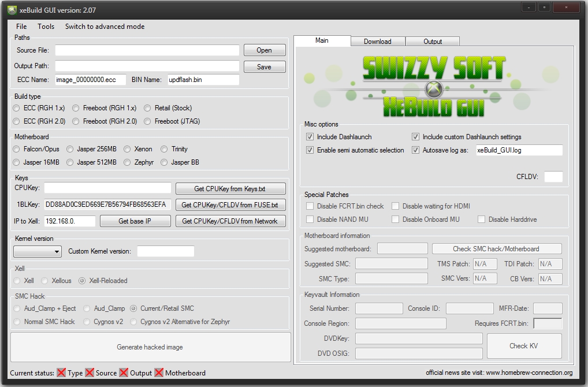588x387 pixels.
Task: Open the Tools menu
Action: [46, 27]
